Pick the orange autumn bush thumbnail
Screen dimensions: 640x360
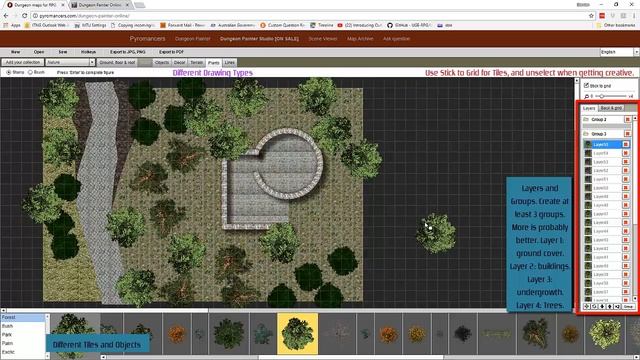click(x=177, y=333)
